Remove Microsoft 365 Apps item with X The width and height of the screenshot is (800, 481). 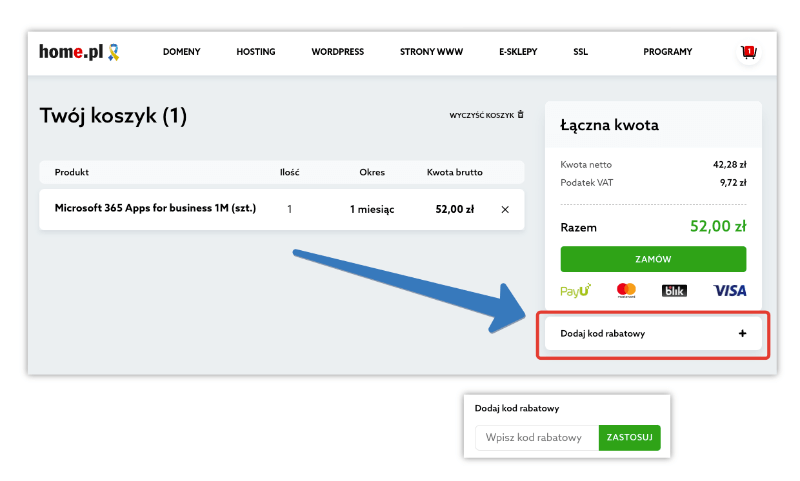(x=504, y=209)
